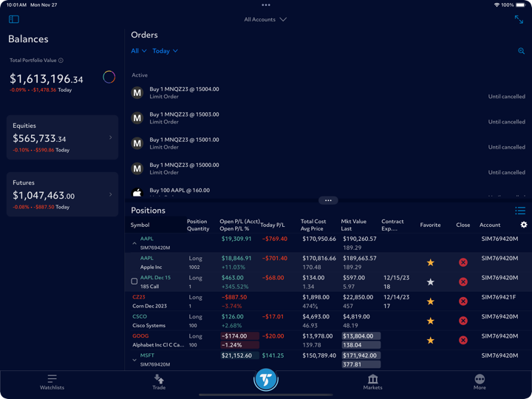The width and height of the screenshot is (532, 399).
Task: Click info icon beside Total Portfolio Value
Action: pyautogui.click(x=61, y=61)
